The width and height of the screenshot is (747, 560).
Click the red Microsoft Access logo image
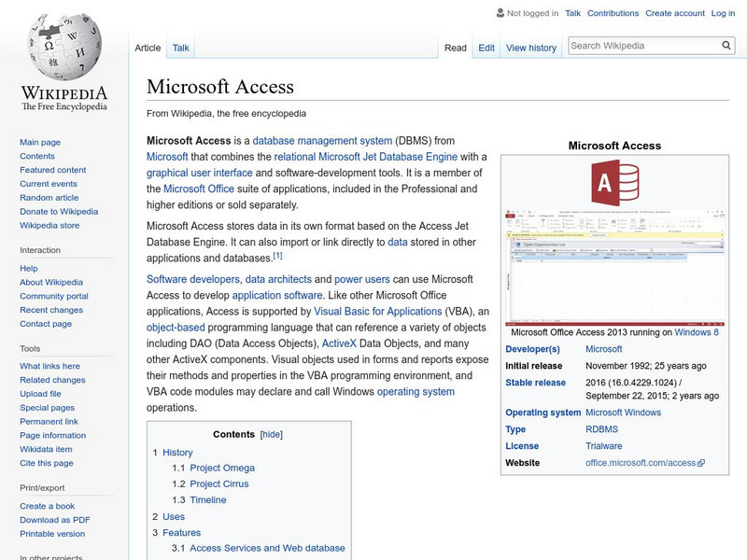(x=614, y=183)
